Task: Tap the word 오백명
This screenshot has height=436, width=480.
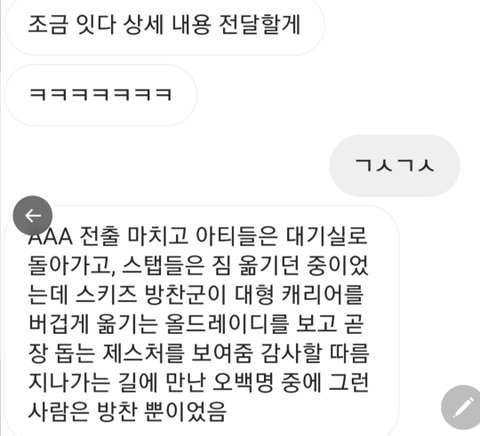Action: (x=243, y=383)
